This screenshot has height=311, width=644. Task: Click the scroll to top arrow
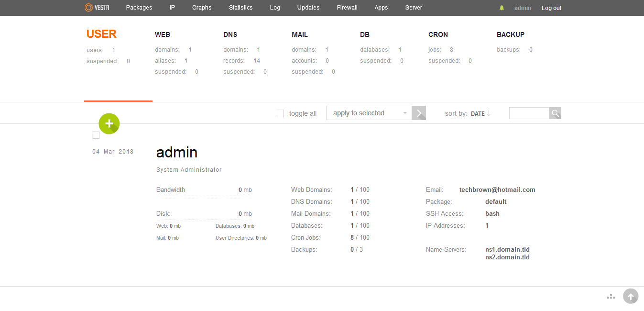[631, 297]
